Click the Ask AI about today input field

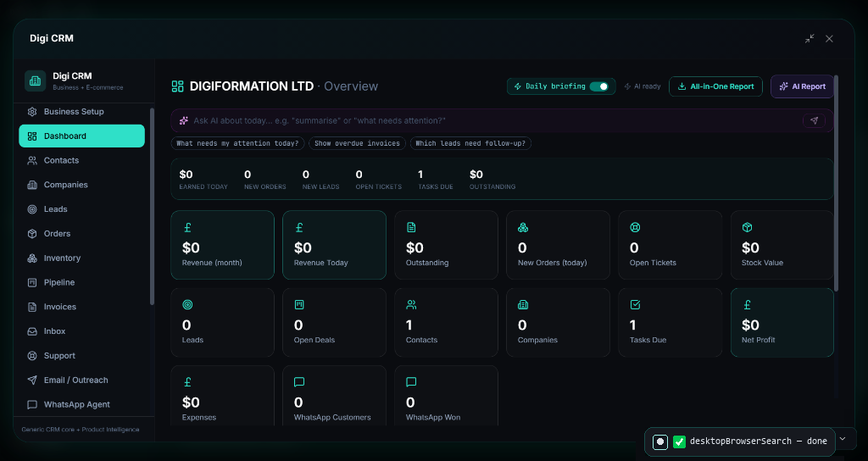(494, 120)
